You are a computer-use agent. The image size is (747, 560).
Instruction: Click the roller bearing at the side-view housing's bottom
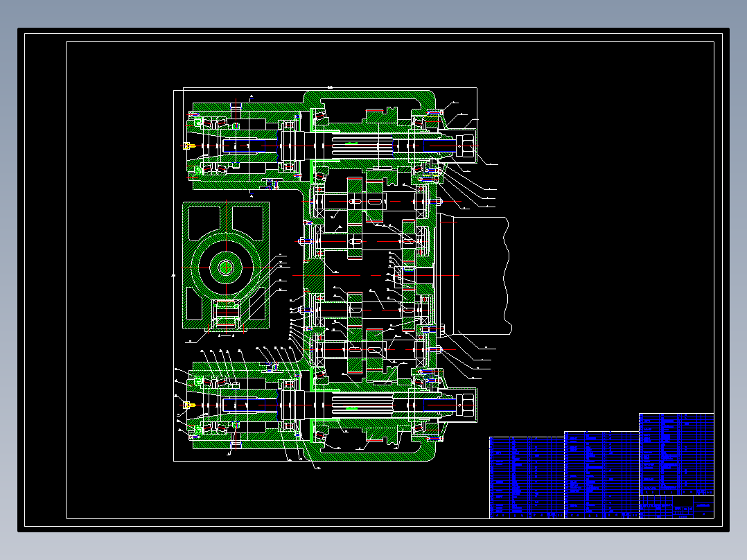[x=226, y=313]
